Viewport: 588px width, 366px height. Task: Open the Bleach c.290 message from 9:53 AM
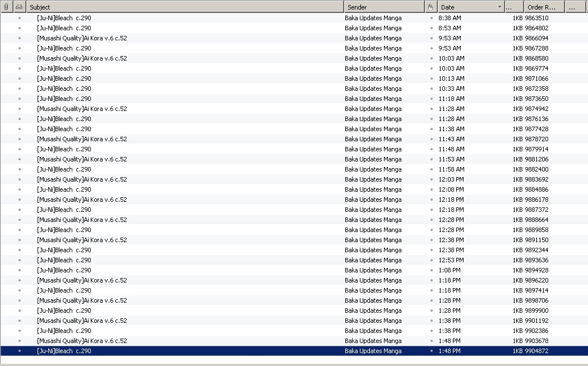point(64,48)
